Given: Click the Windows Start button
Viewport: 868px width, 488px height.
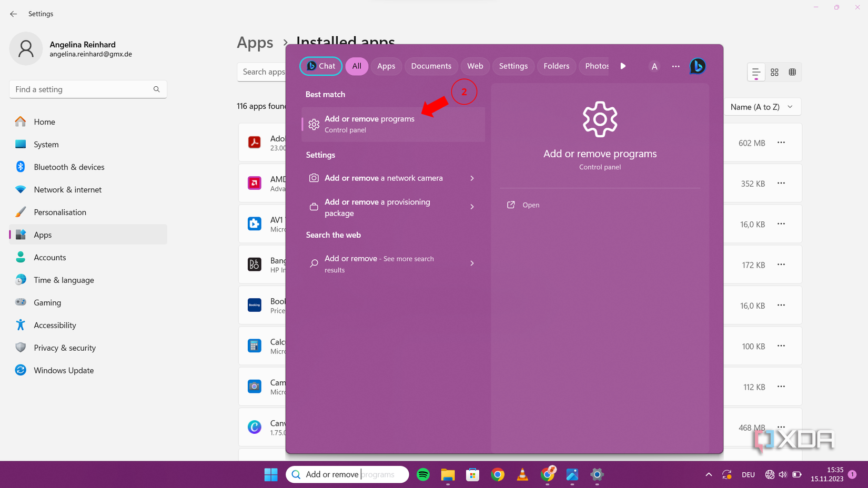Looking at the screenshot, I should click(x=271, y=474).
